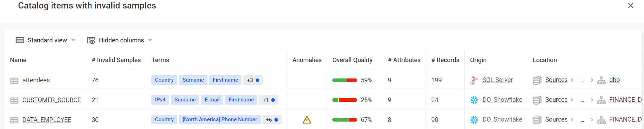This screenshot has height=129, width=644.
Task: Open the Standard view dropdown
Action: click(46, 40)
